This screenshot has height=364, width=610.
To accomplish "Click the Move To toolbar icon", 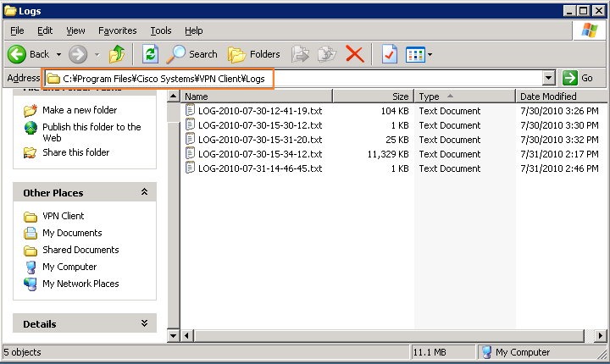I will tap(300, 54).
